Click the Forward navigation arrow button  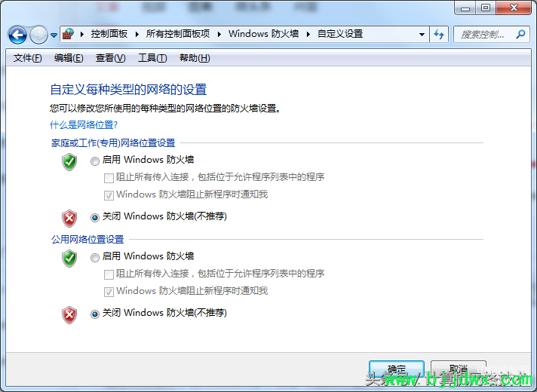point(38,35)
